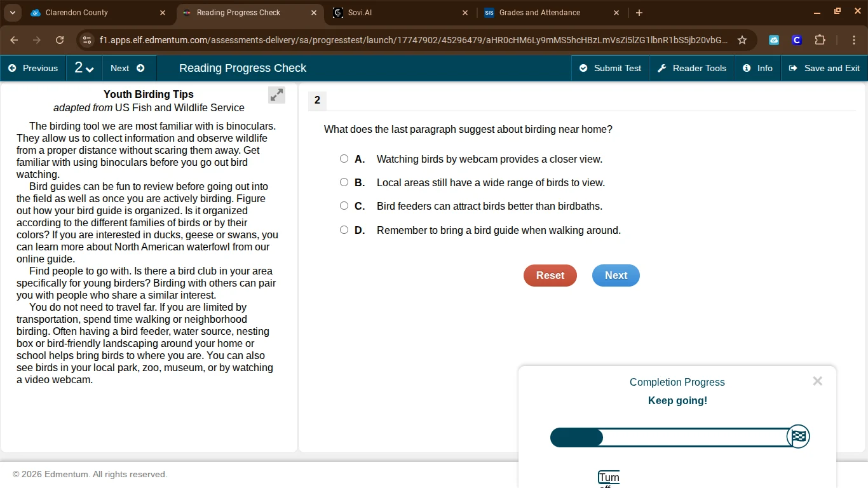Image resolution: width=868 pixels, height=488 pixels.
Task: Bookmark this page with star icon
Action: click(x=742, y=40)
